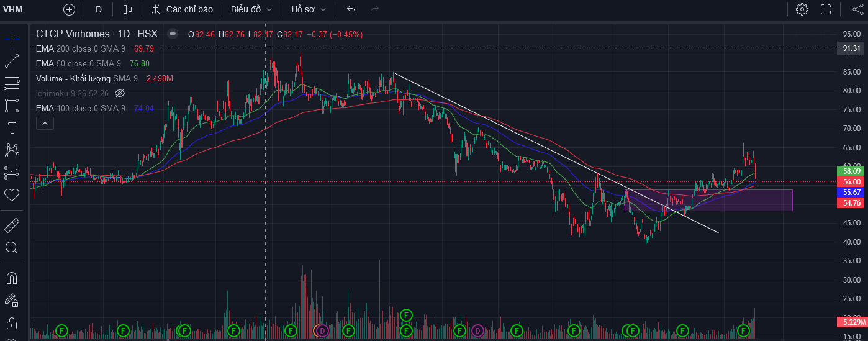The width and height of the screenshot is (868, 341).
Task: Click the C82.17 close price value
Action: [x=290, y=34]
